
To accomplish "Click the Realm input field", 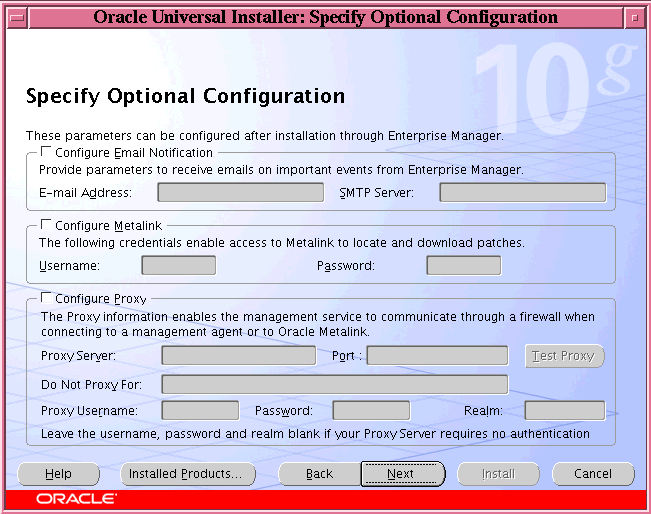I will 565,411.
